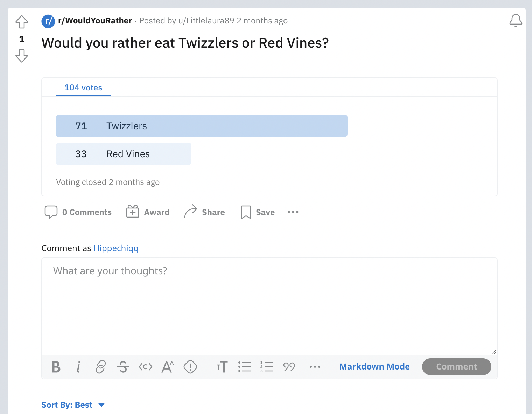The height and width of the screenshot is (414, 532).
Task: Insert a bulleted list
Action: (x=244, y=367)
